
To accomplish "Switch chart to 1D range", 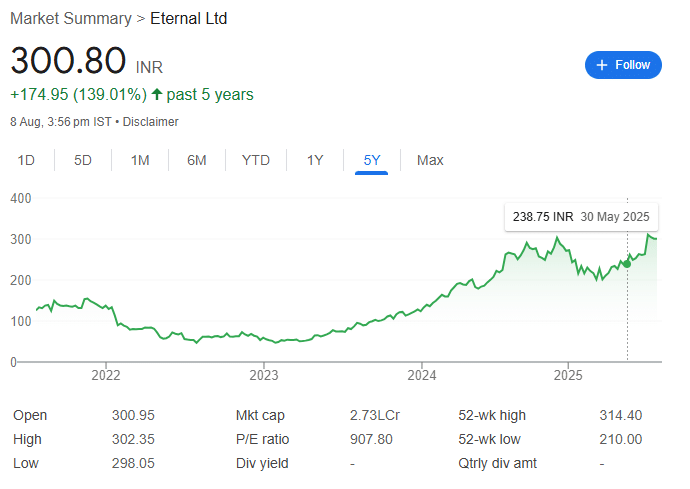I will tap(26, 160).
